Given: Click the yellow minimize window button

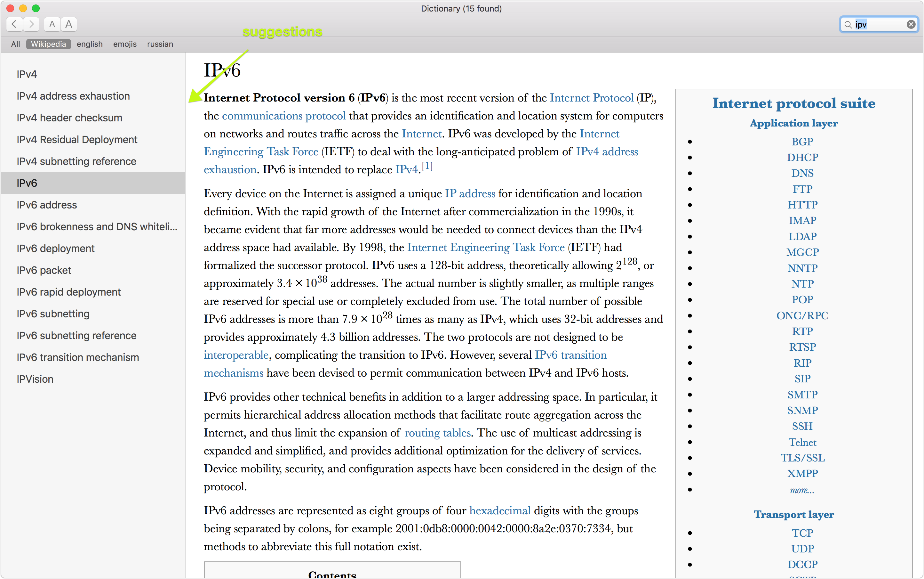Looking at the screenshot, I should (23, 8).
